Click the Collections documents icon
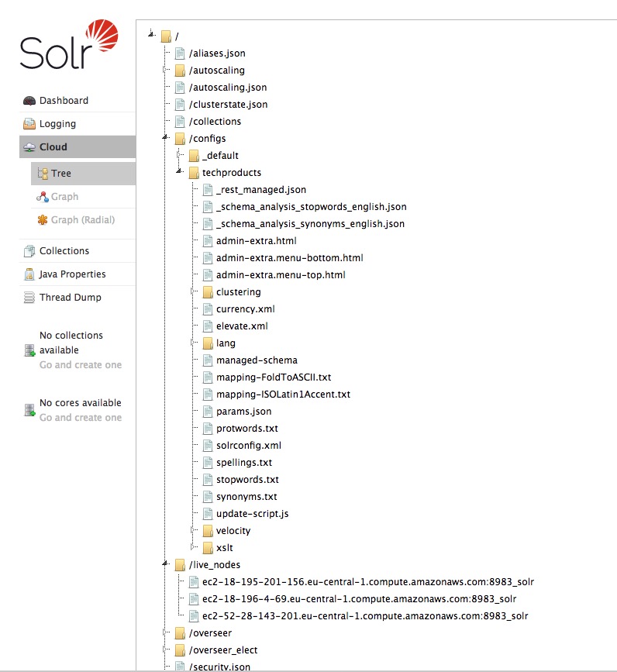 click(x=29, y=251)
